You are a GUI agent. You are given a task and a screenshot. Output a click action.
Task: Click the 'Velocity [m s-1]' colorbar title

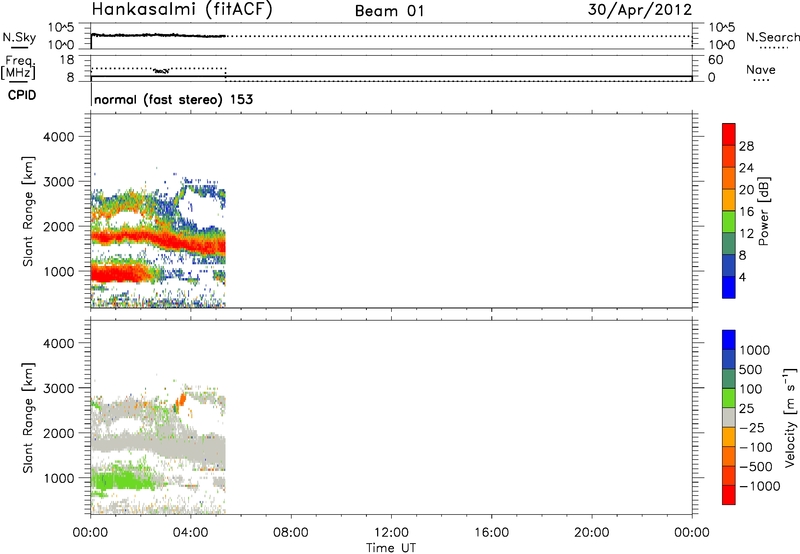790,417
